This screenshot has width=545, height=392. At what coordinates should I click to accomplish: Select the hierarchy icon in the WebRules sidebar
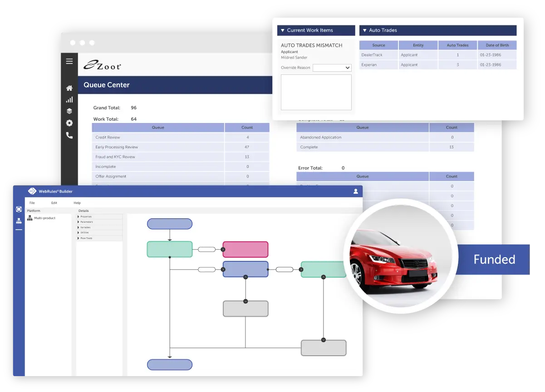pos(19,221)
